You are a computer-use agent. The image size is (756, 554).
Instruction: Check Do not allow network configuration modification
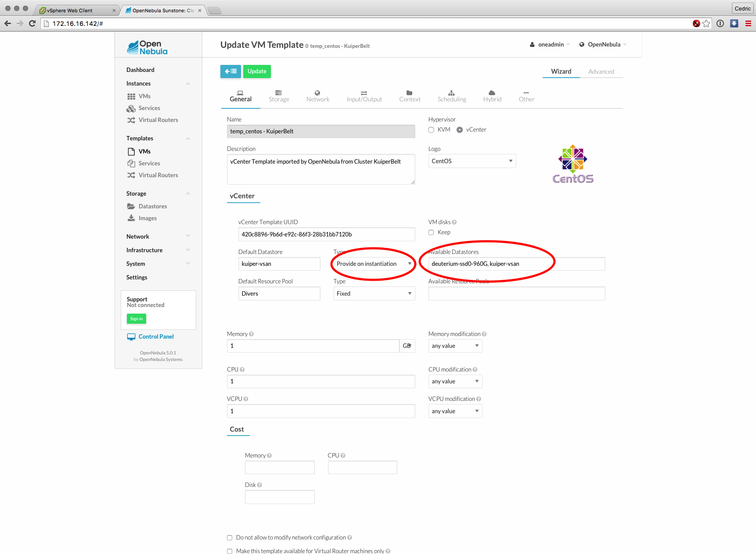tap(230, 538)
